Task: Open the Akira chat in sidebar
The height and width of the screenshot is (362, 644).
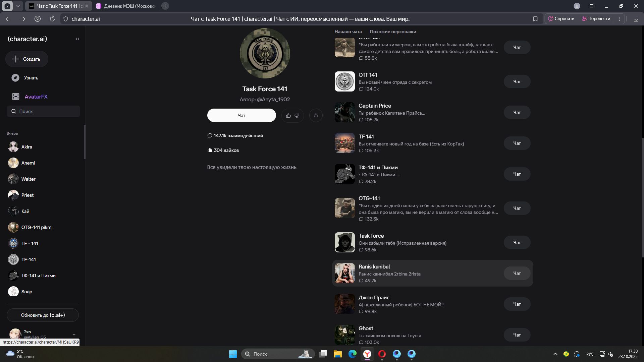Action: click(x=43, y=147)
